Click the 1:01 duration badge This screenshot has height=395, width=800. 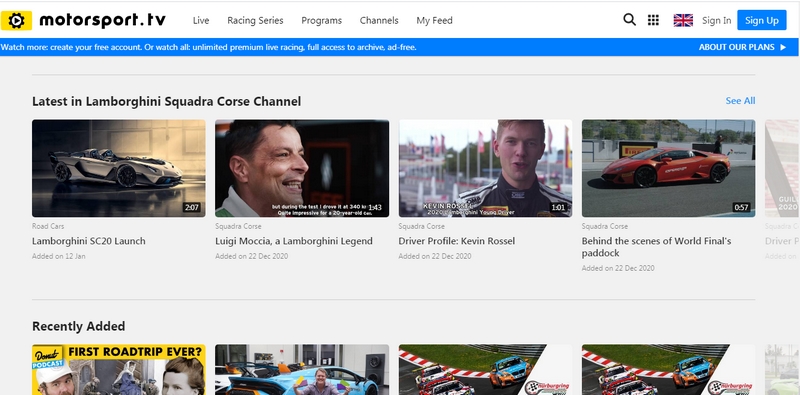click(558, 207)
